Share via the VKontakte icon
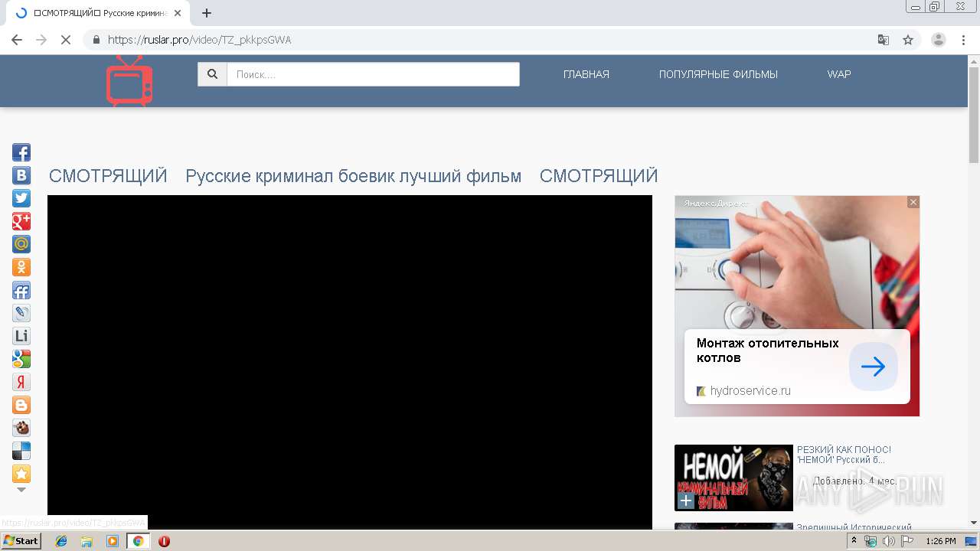Viewport: 980px width, 551px height. point(21,175)
